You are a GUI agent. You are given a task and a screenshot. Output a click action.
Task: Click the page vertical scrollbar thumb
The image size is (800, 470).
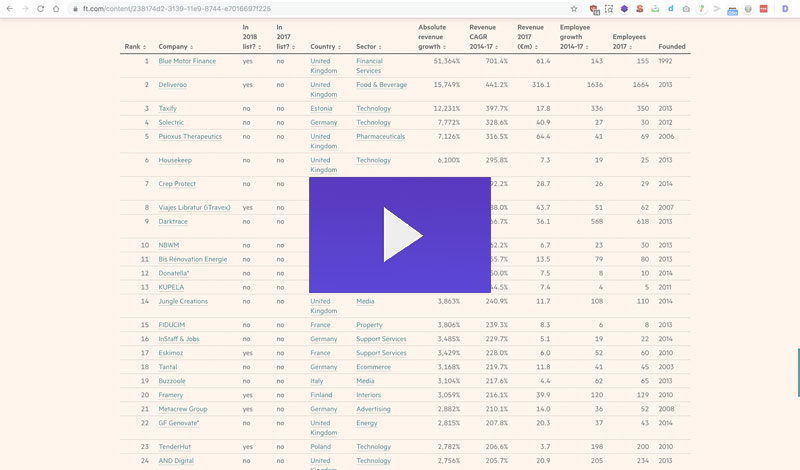coord(798,373)
